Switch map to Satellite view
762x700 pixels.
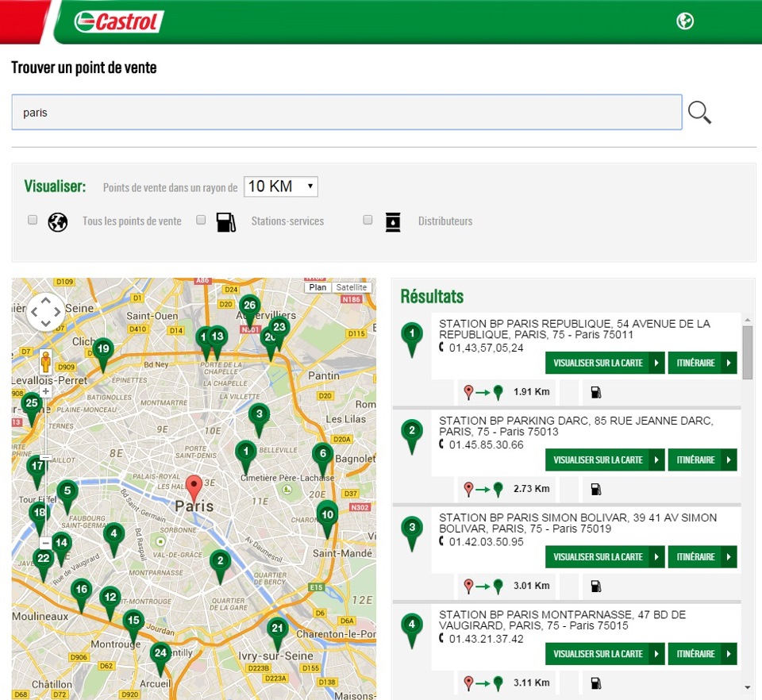[x=352, y=287]
